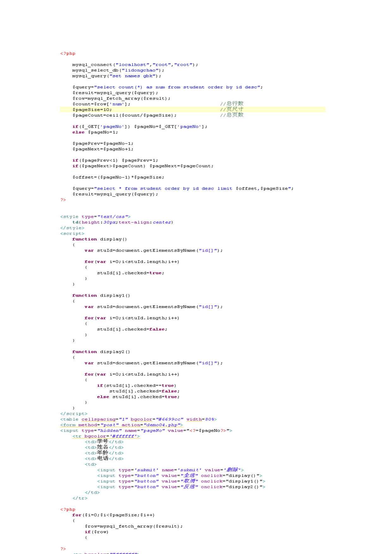The height and width of the screenshot is (554, 392).
Task: Click the for($i=0;$i<$pageSize;$i++) line
Action: point(113,515)
